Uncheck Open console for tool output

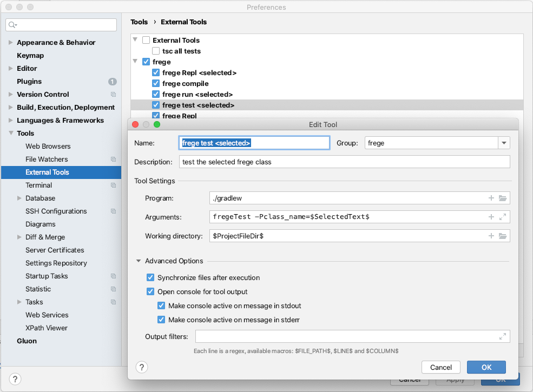click(150, 291)
